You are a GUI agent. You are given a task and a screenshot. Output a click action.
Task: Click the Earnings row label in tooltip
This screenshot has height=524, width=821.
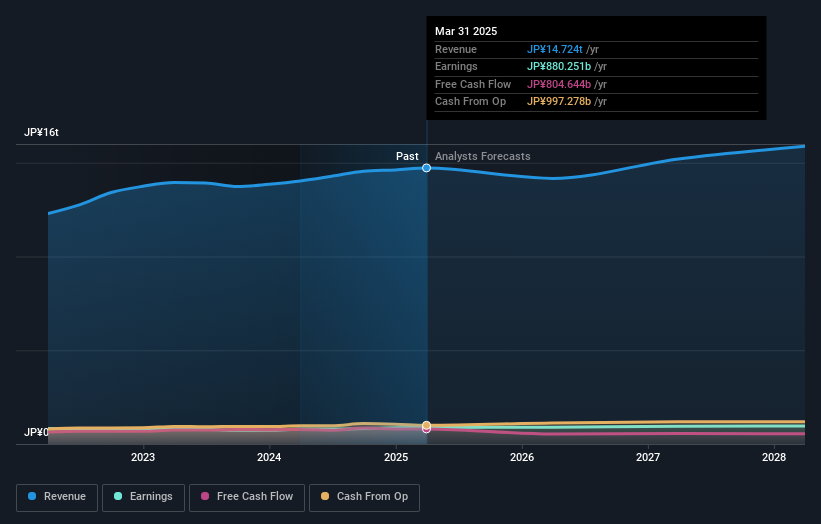point(456,66)
